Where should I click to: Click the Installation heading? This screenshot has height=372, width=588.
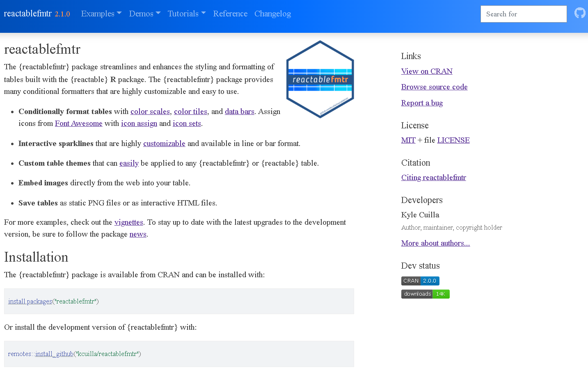36,257
